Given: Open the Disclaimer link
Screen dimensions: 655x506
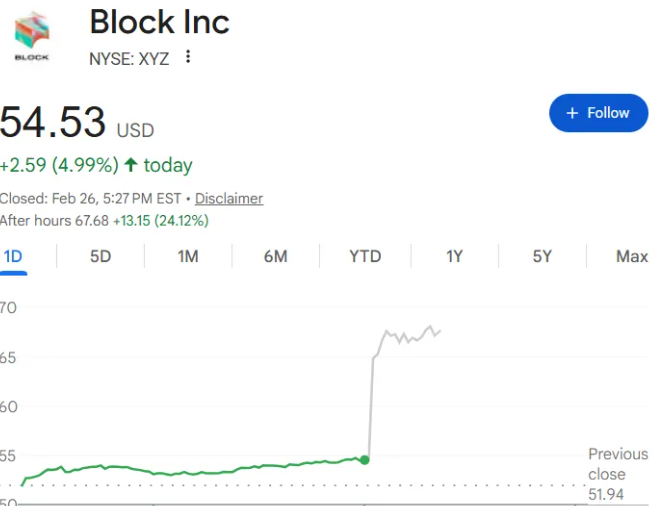Looking at the screenshot, I should click(229, 198).
